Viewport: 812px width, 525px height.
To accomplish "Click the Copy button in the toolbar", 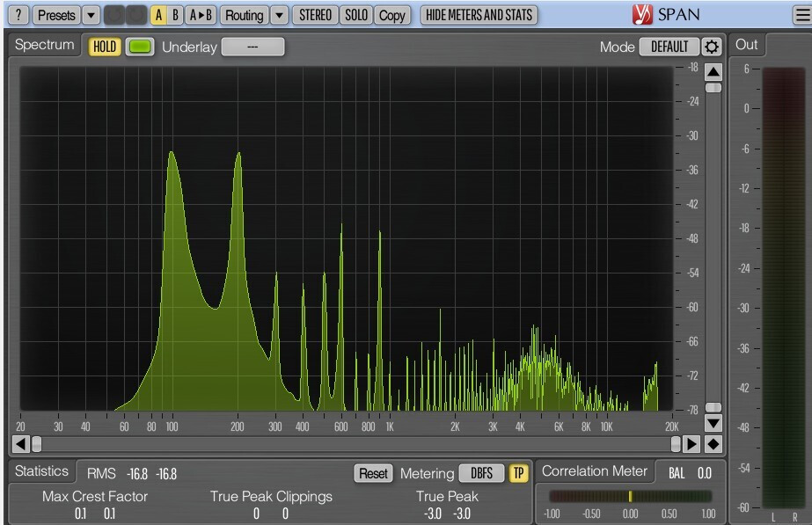I will [392, 15].
